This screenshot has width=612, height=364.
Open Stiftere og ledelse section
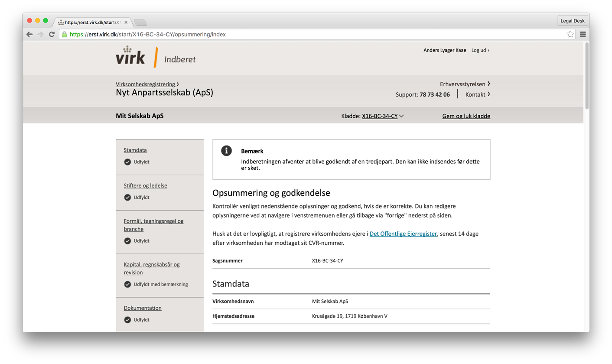coord(145,185)
